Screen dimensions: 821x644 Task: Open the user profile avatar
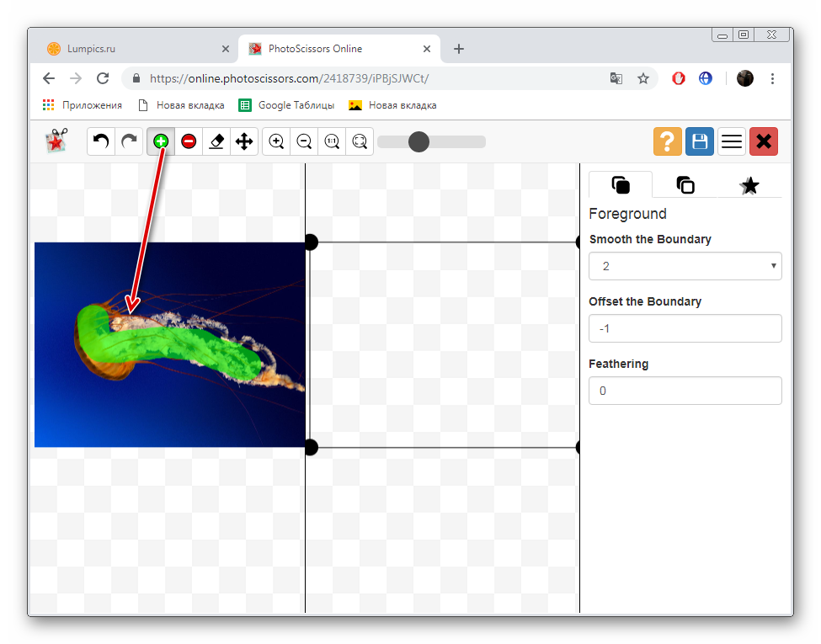tap(744, 78)
